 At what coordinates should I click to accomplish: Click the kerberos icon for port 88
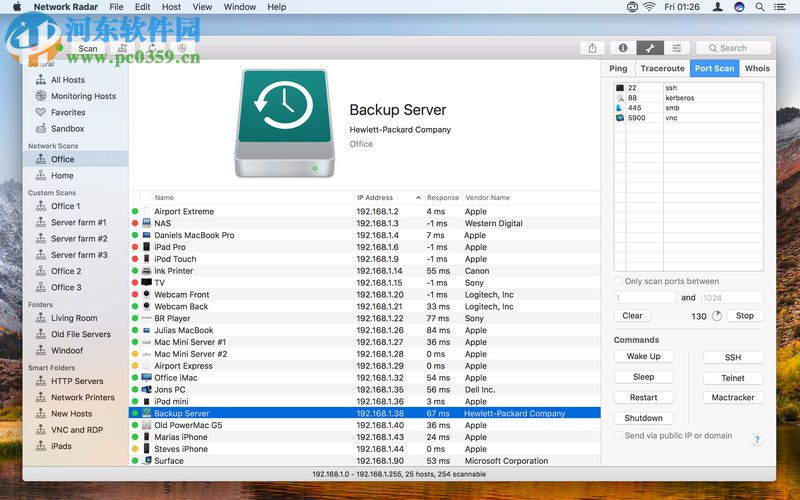[x=620, y=97]
